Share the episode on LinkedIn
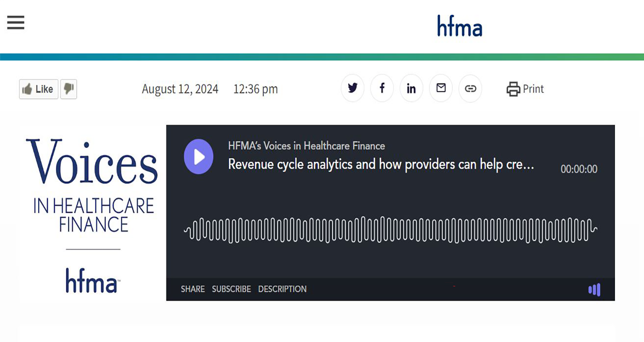Image resolution: width=644 pixels, height=342 pixels. (x=411, y=88)
